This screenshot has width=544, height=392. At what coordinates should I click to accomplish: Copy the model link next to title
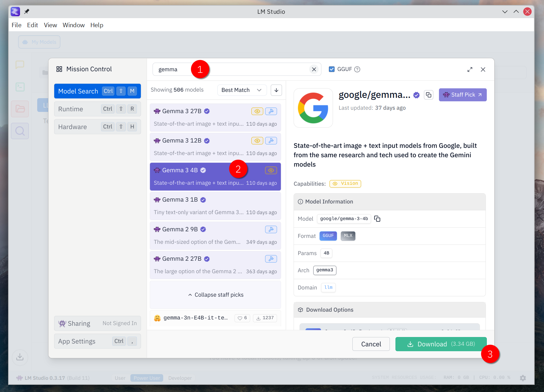click(429, 95)
